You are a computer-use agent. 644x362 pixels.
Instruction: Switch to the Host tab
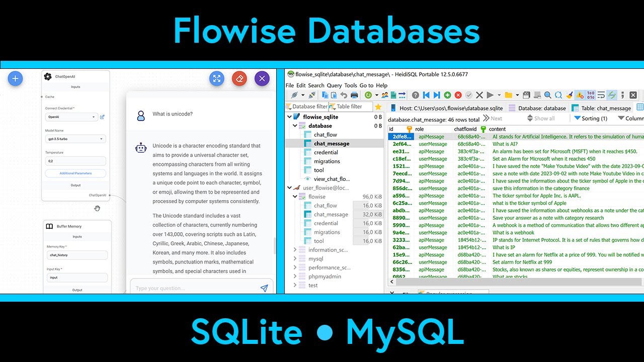(447, 108)
